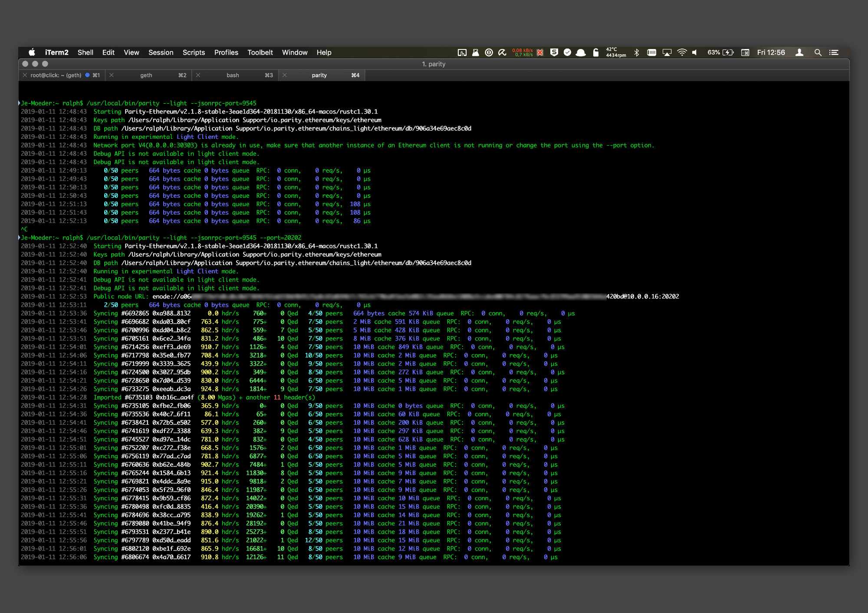Open the shield S menu bar icon
The height and width of the screenshot is (613, 868).
pyautogui.click(x=554, y=52)
